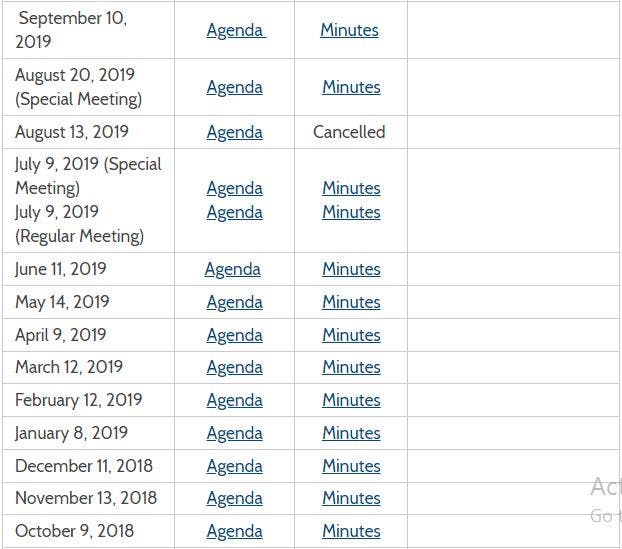View the December 11, 2018 Minutes
The height and width of the screenshot is (549, 622).
(351, 466)
